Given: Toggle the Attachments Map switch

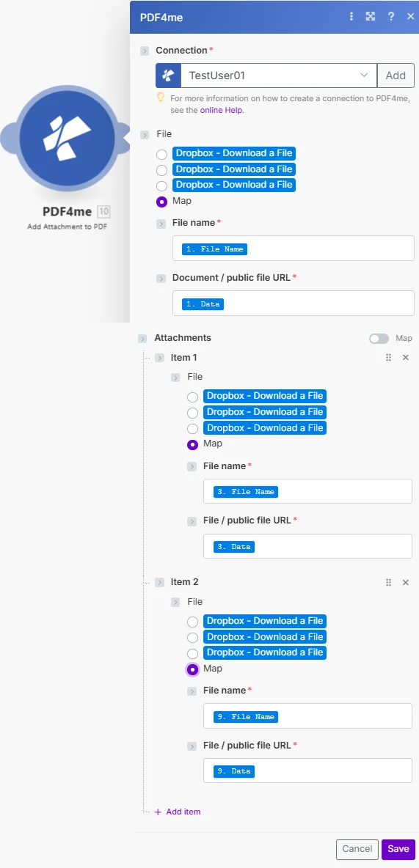Looking at the screenshot, I should click(x=379, y=338).
